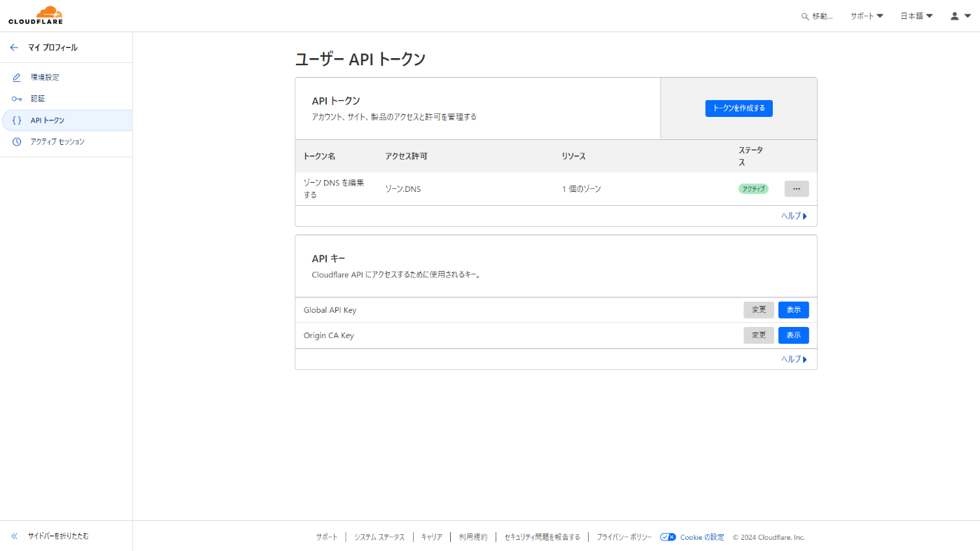Click the アクティブ status badge
This screenshot has width=980, height=551.
point(753,189)
